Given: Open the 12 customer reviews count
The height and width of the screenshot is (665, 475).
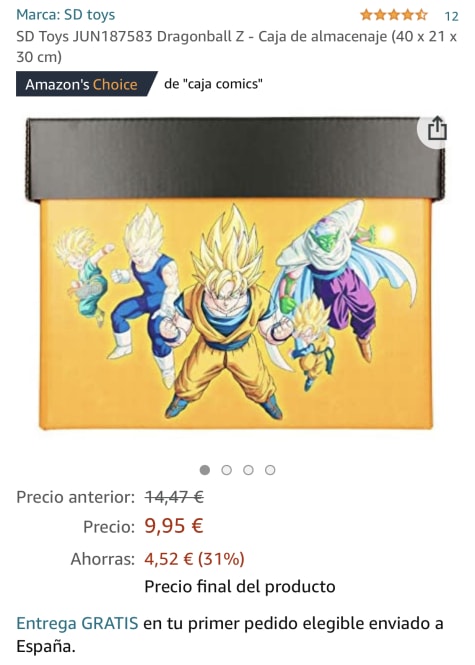Looking at the screenshot, I should (451, 16).
